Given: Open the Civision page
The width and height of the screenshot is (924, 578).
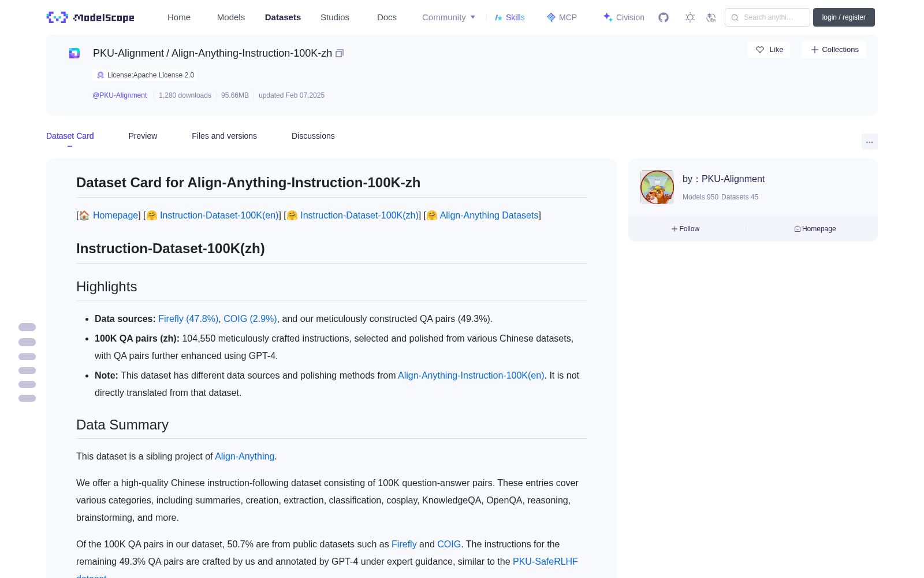Looking at the screenshot, I should coord(624,17).
